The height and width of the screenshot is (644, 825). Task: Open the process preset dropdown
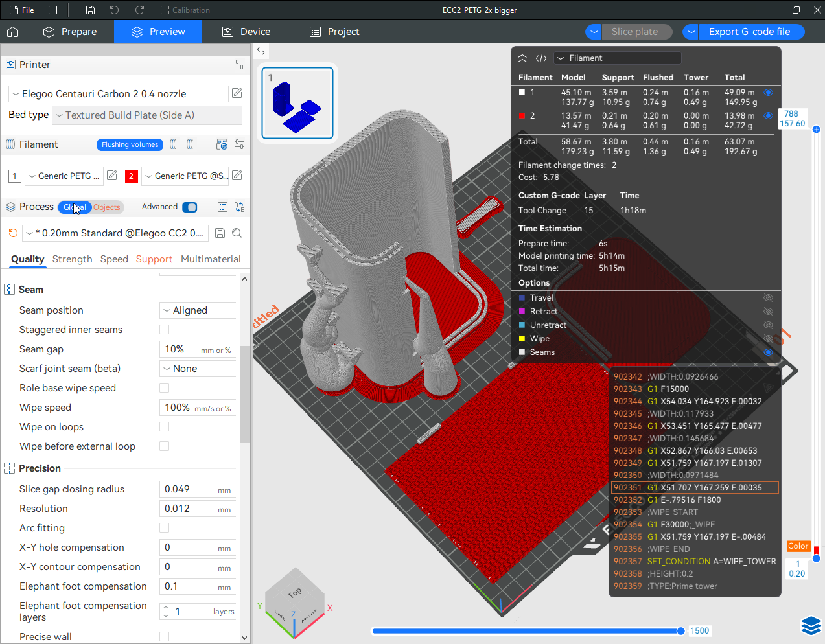pos(116,233)
